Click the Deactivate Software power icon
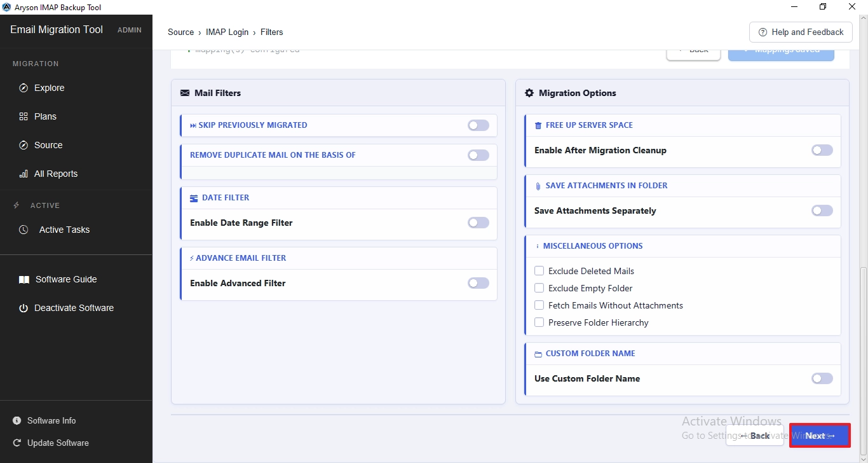The image size is (868, 463). [x=24, y=308]
